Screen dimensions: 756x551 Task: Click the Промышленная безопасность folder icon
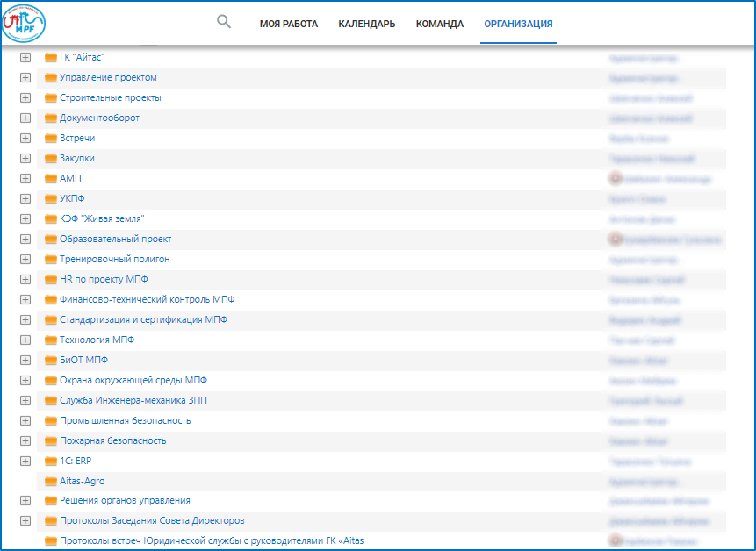pos(51,422)
